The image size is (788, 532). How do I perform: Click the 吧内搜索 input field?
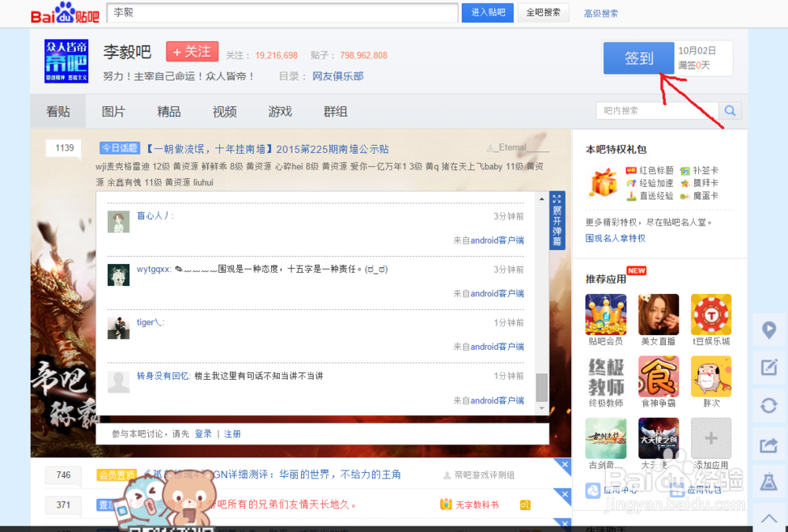point(657,110)
